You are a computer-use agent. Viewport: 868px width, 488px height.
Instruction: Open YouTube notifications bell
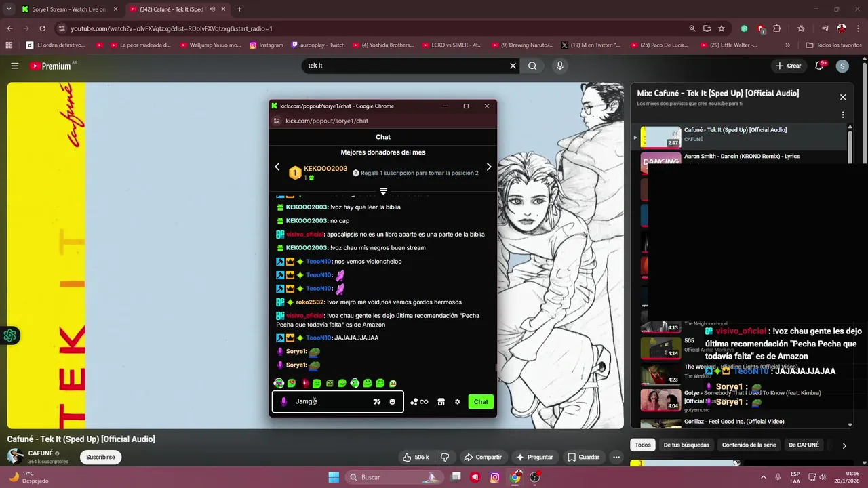pyautogui.click(x=819, y=66)
